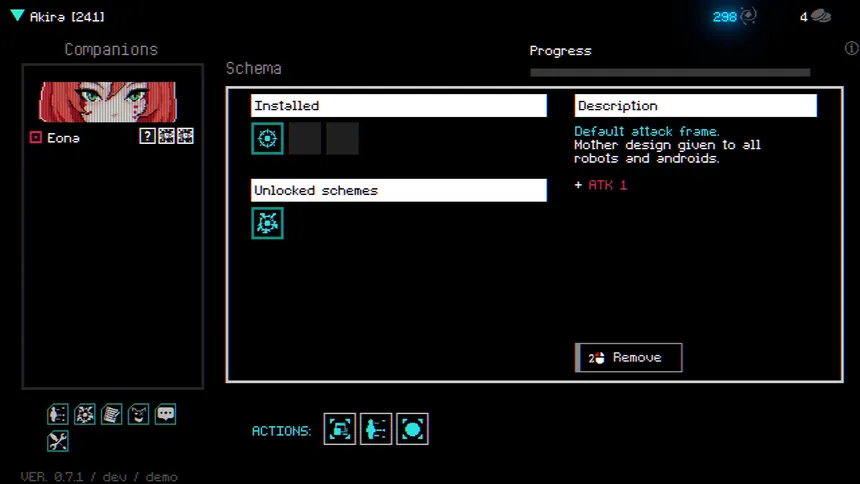Screen dimensions: 860x484
Task: Toggle the red square beside Eona
Action: [36, 137]
